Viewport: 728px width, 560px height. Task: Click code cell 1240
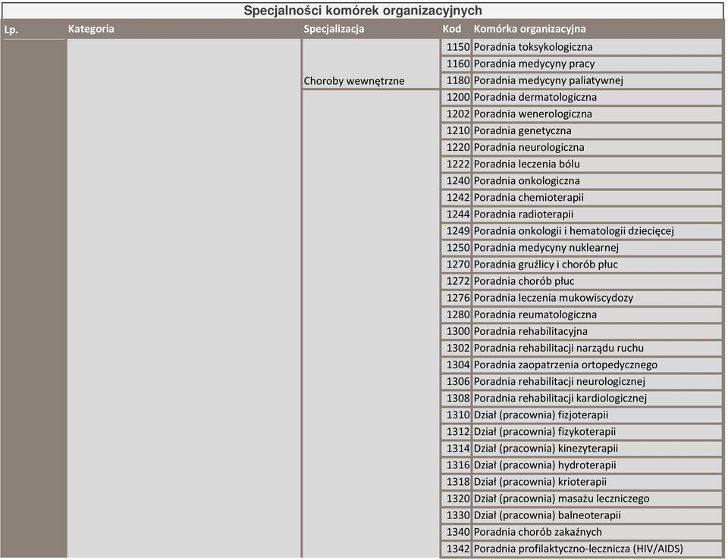click(456, 180)
